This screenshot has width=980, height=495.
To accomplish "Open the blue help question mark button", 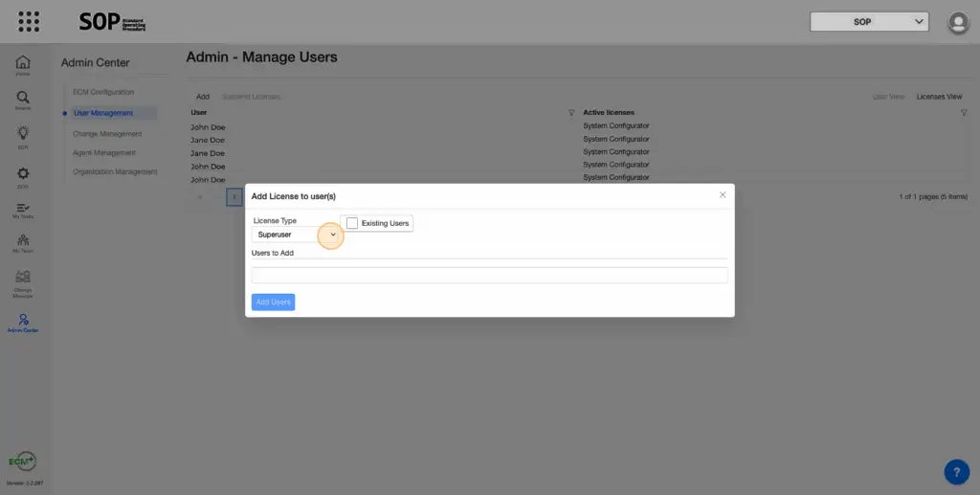I will click(956, 471).
